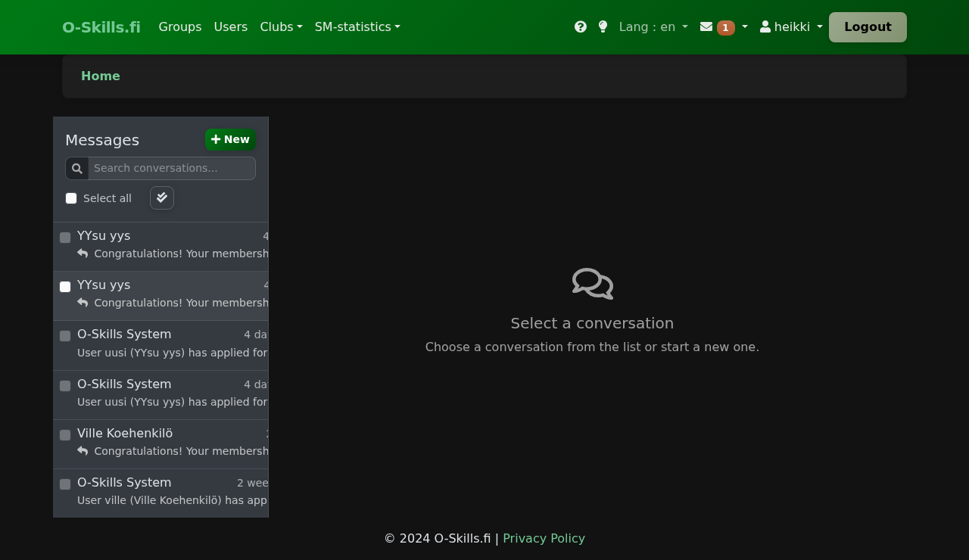Expand the Clubs dropdown menu

[x=281, y=27]
